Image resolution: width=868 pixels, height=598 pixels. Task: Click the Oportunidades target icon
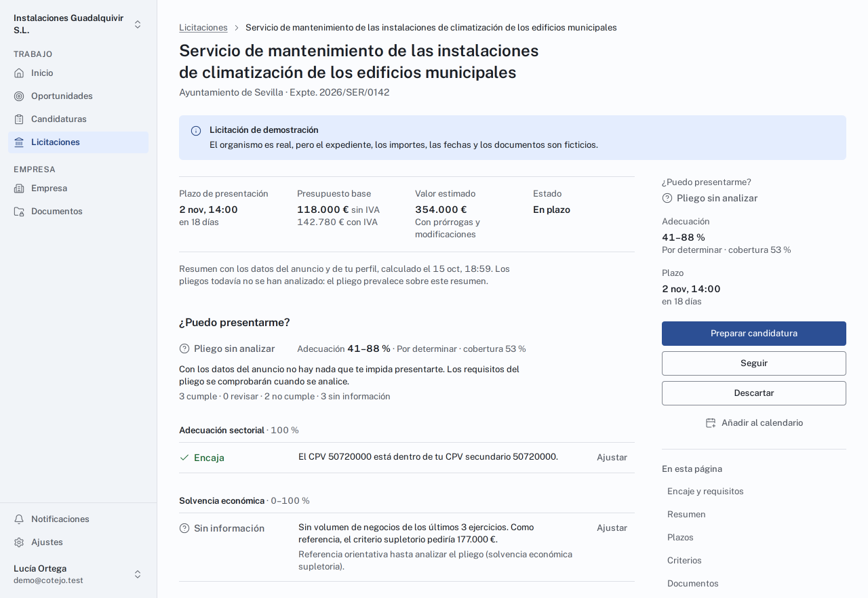[x=19, y=96]
